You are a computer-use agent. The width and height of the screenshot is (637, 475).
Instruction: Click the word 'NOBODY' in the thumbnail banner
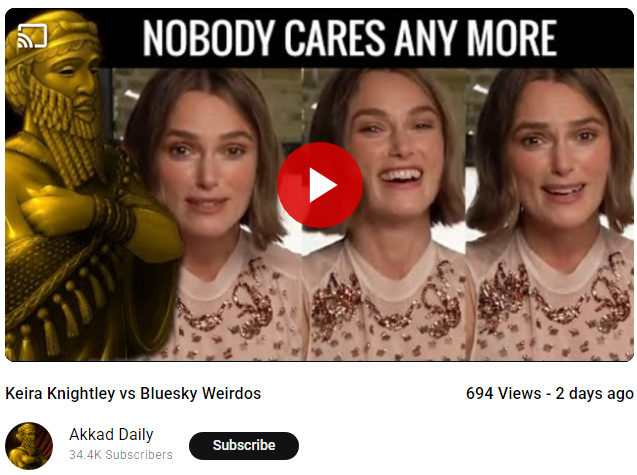209,38
